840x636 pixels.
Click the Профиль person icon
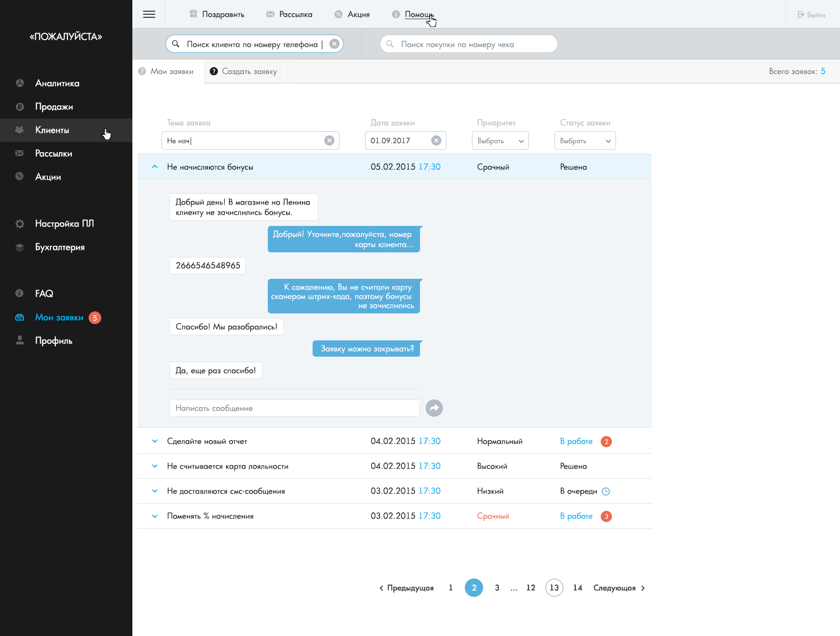point(20,340)
